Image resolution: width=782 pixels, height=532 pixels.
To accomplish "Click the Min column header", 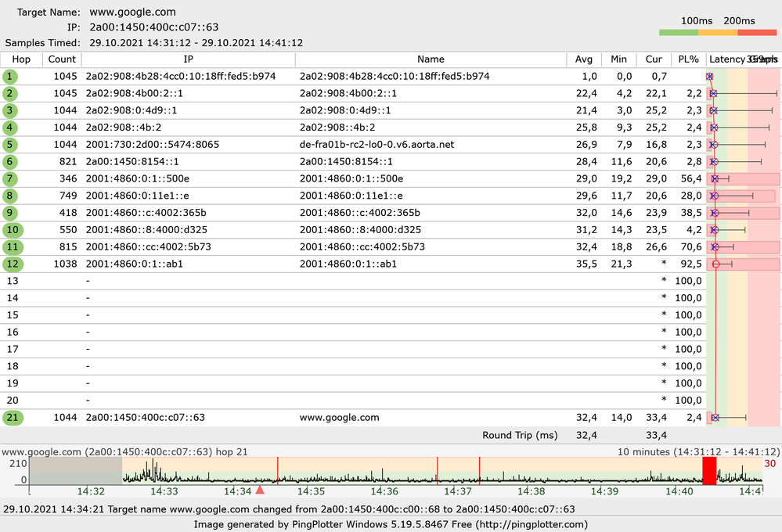I will point(619,59).
